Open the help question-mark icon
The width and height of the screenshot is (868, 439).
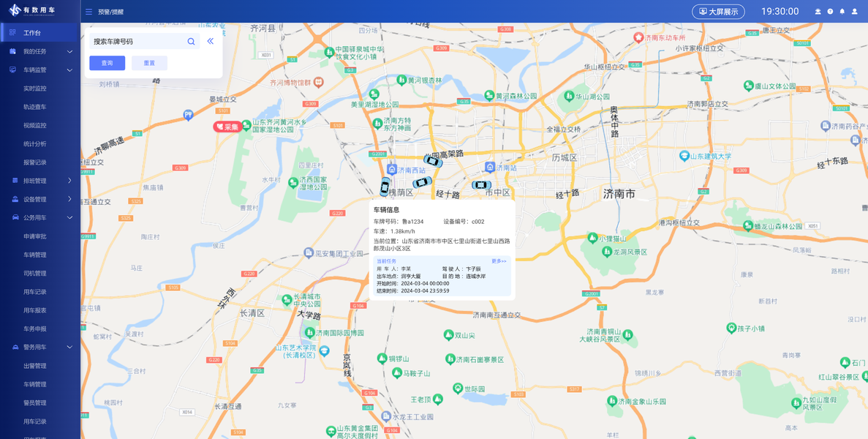tap(830, 12)
